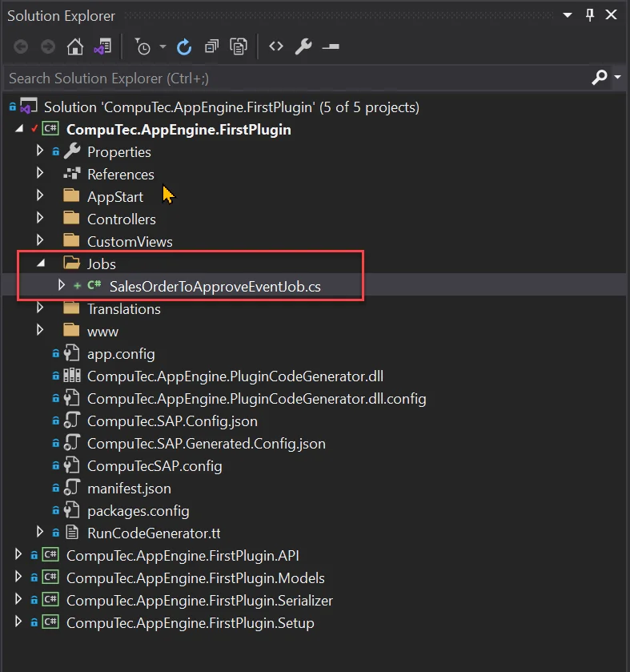Image resolution: width=630 pixels, height=672 pixels.
Task: Open the search options dropdown arrow
Action: tap(618, 78)
